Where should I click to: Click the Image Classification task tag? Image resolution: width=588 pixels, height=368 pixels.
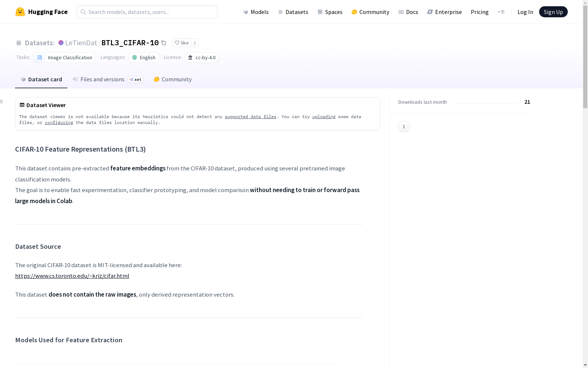click(x=64, y=57)
